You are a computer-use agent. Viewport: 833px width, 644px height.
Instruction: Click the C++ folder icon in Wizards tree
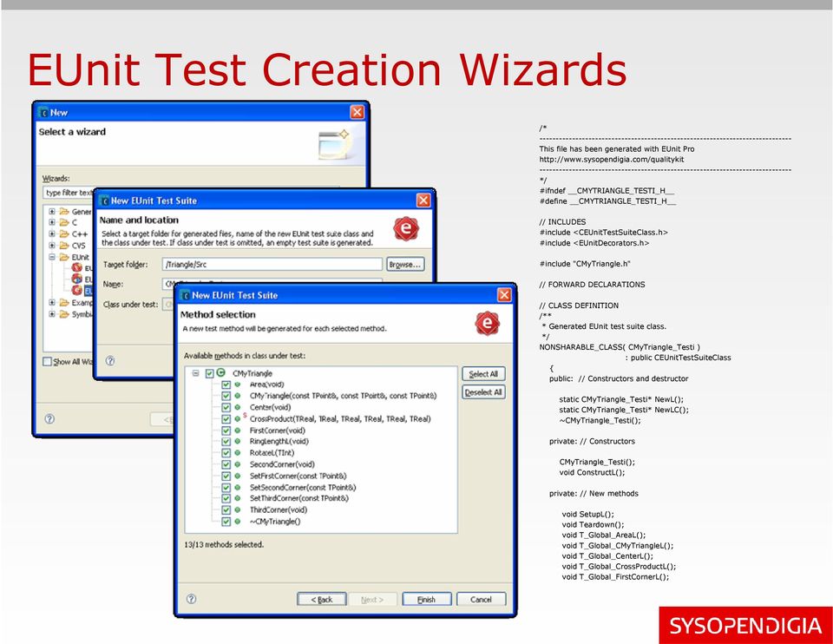[x=64, y=233]
